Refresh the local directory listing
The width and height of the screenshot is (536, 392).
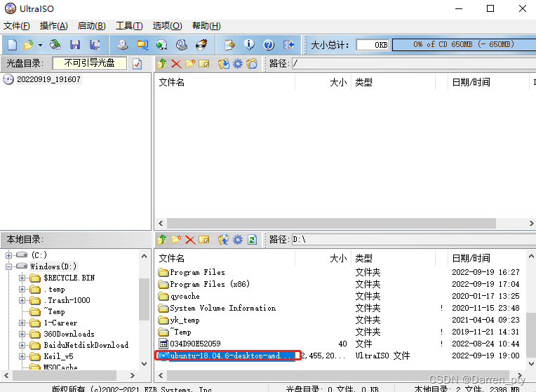252,240
